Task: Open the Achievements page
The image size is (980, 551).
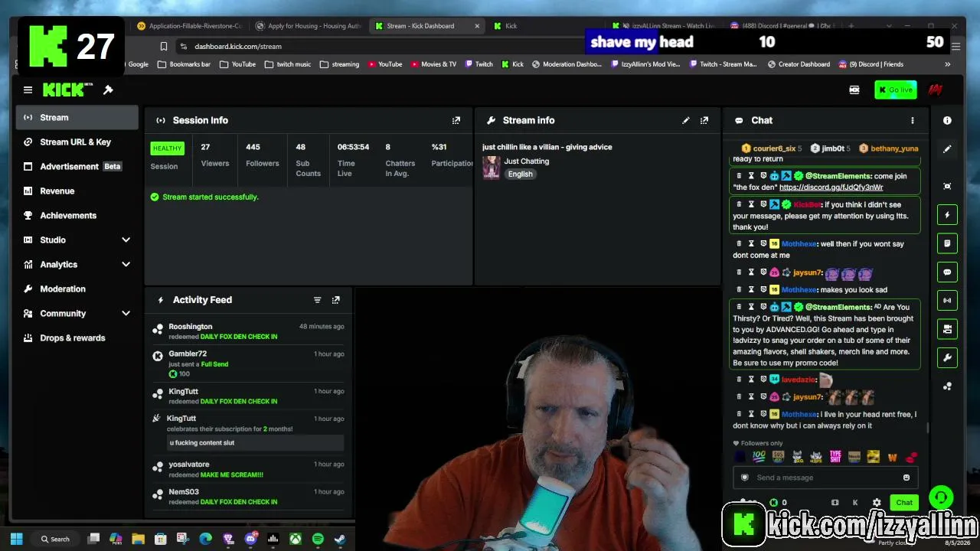Action: point(77,215)
